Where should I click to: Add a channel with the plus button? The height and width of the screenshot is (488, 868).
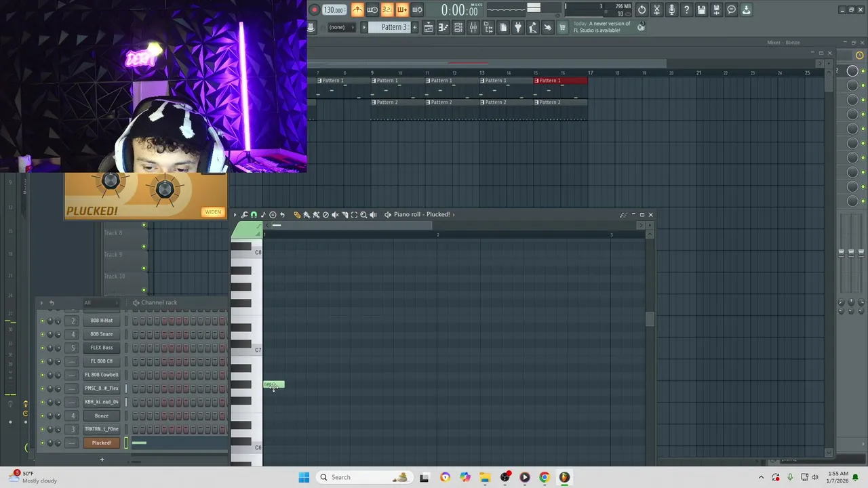(102, 460)
